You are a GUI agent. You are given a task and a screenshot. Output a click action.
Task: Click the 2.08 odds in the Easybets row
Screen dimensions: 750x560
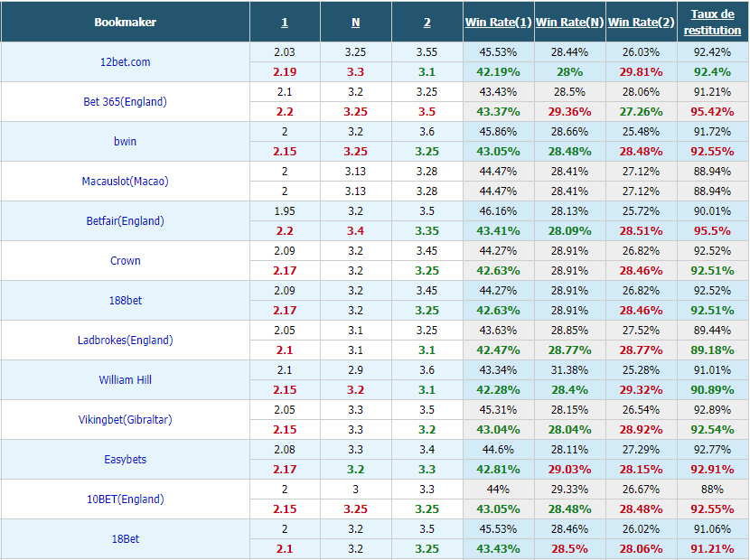pyautogui.click(x=285, y=449)
